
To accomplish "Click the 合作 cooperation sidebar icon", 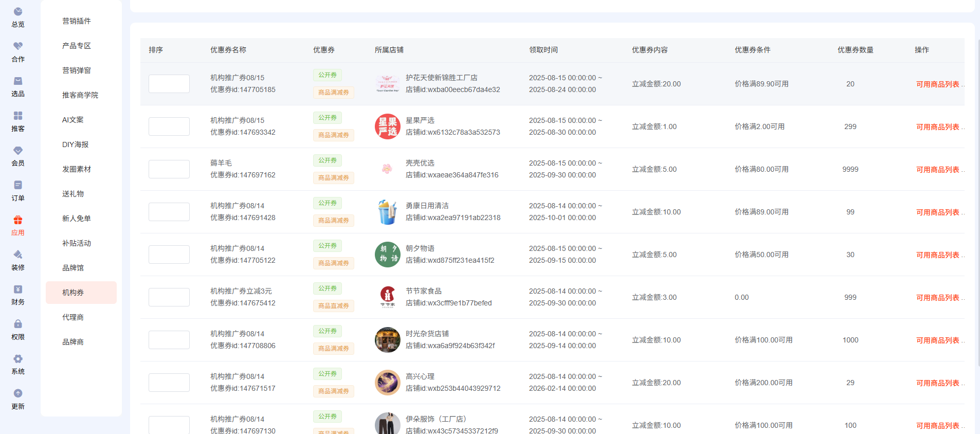I will pos(18,46).
